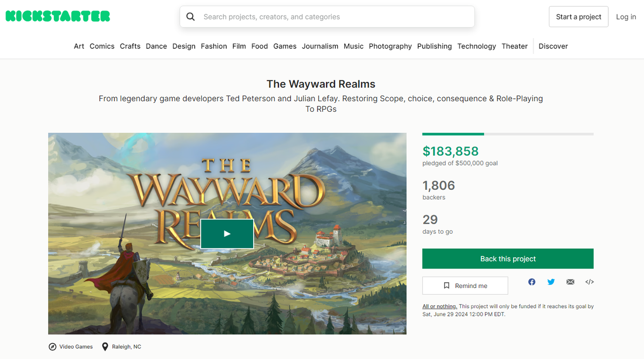The width and height of the screenshot is (644, 359).
Task: Click the Raleigh, NC location pin
Action: (105, 347)
